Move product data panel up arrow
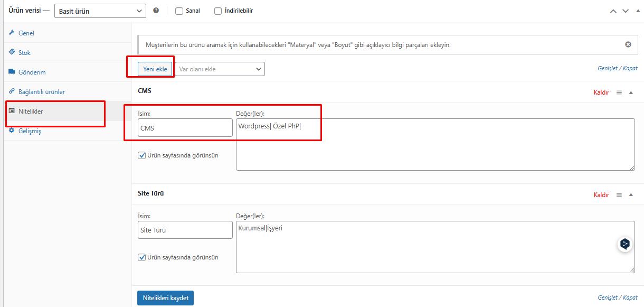 [x=613, y=11]
